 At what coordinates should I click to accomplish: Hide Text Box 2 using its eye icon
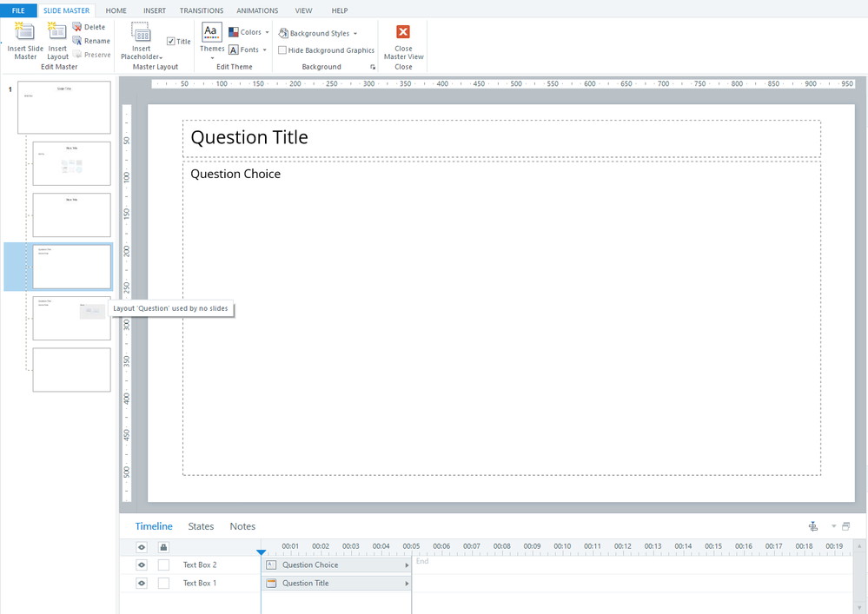[x=142, y=565]
